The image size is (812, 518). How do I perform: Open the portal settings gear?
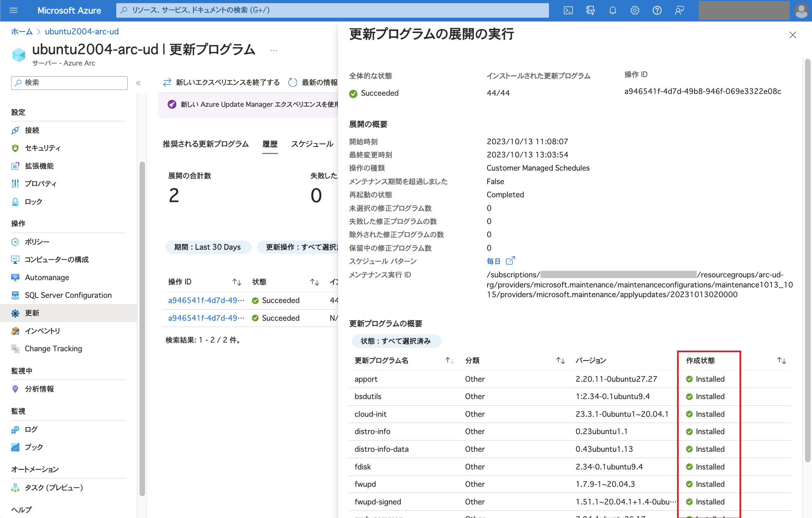[x=635, y=10]
